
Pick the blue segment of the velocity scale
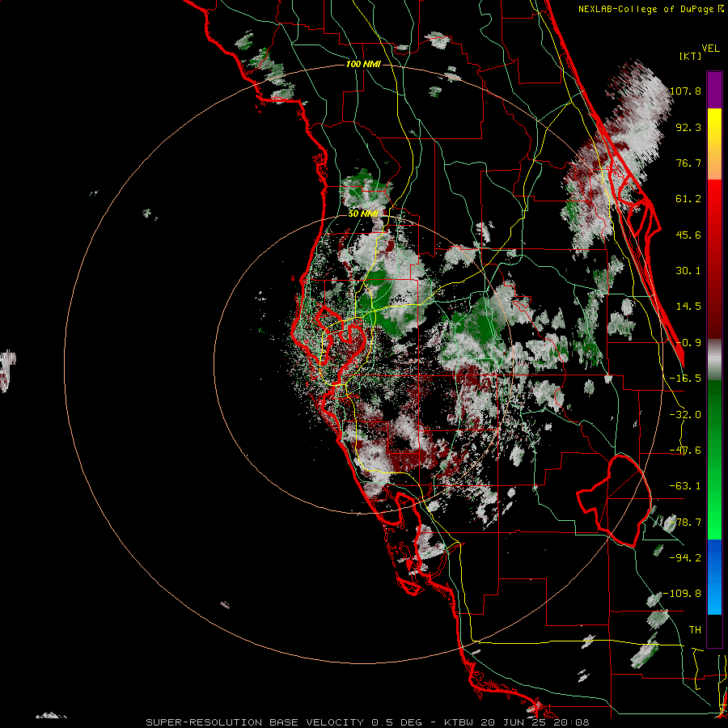pyautogui.click(x=714, y=577)
